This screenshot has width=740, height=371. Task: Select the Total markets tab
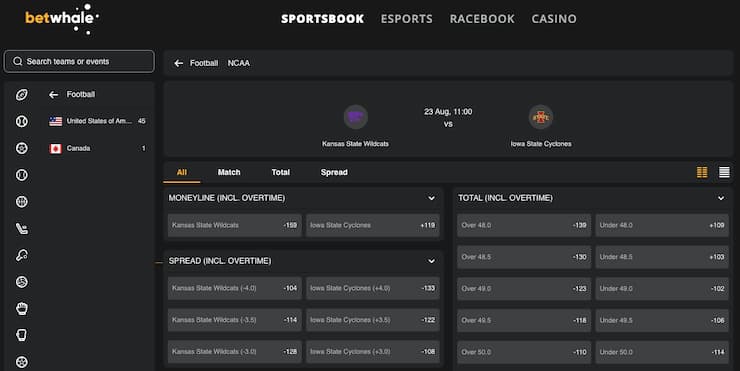tap(280, 172)
